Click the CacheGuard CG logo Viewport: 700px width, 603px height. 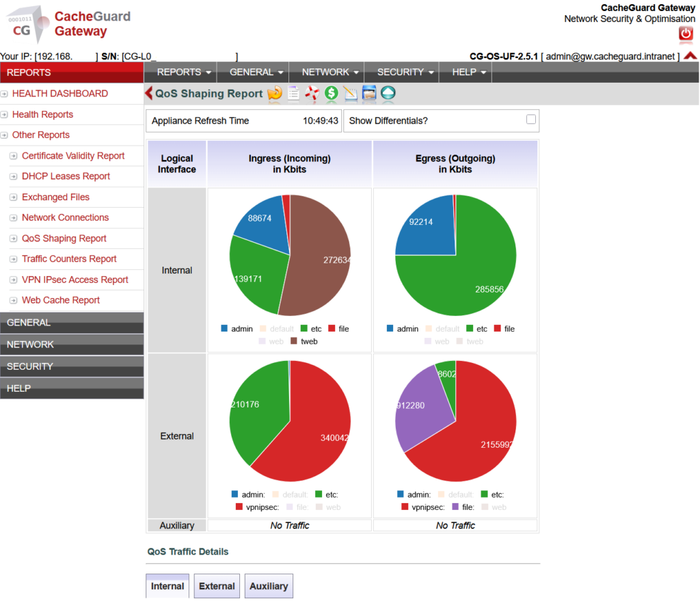pyautogui.click(x=27, y=25)
